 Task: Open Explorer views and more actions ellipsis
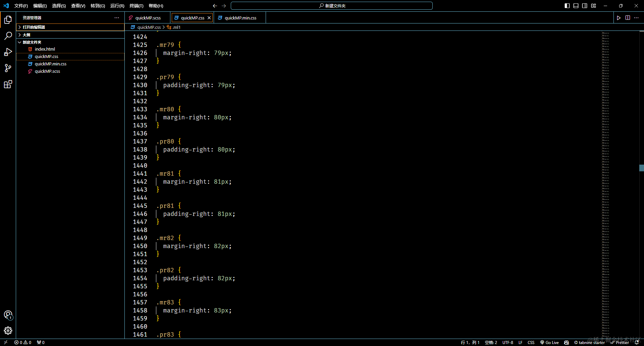(x=117, y=18)
